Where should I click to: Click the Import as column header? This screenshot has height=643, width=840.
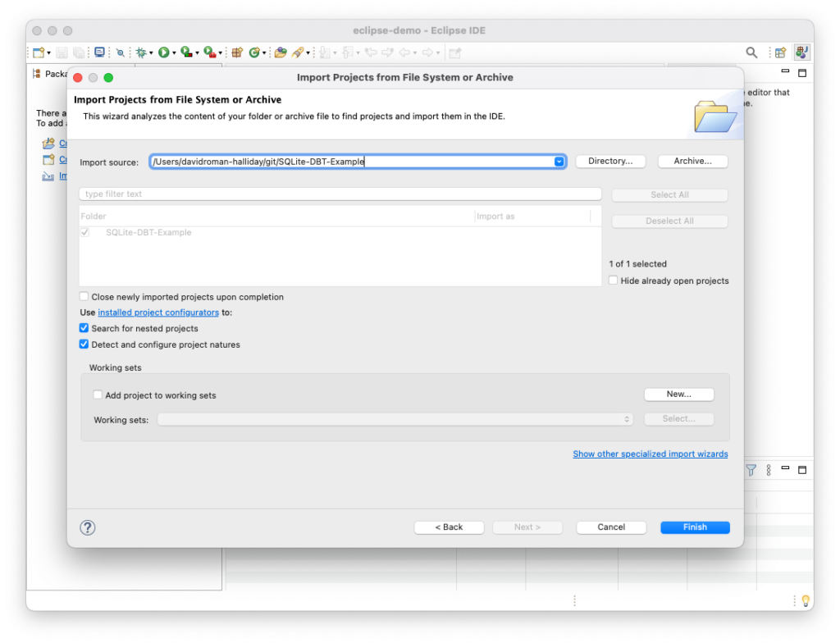click(495, 217)
